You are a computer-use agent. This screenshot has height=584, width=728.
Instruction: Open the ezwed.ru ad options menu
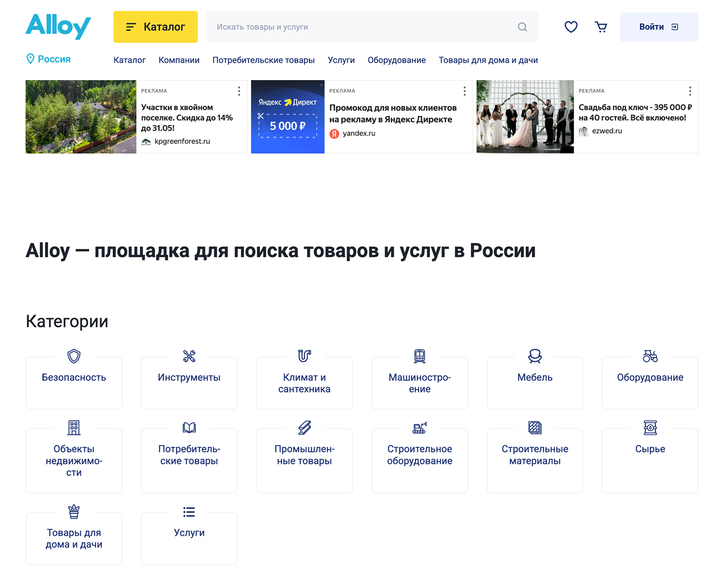click(690, 91)
